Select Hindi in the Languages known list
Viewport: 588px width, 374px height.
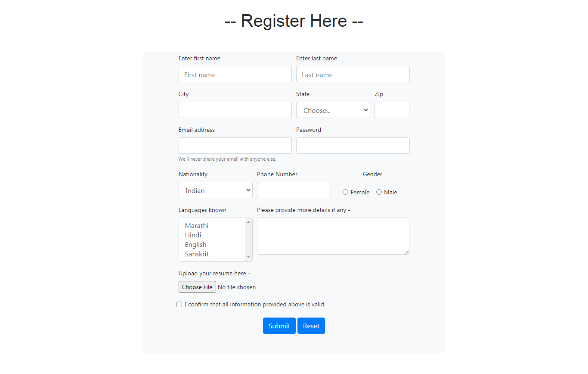[x=193, y=235]
